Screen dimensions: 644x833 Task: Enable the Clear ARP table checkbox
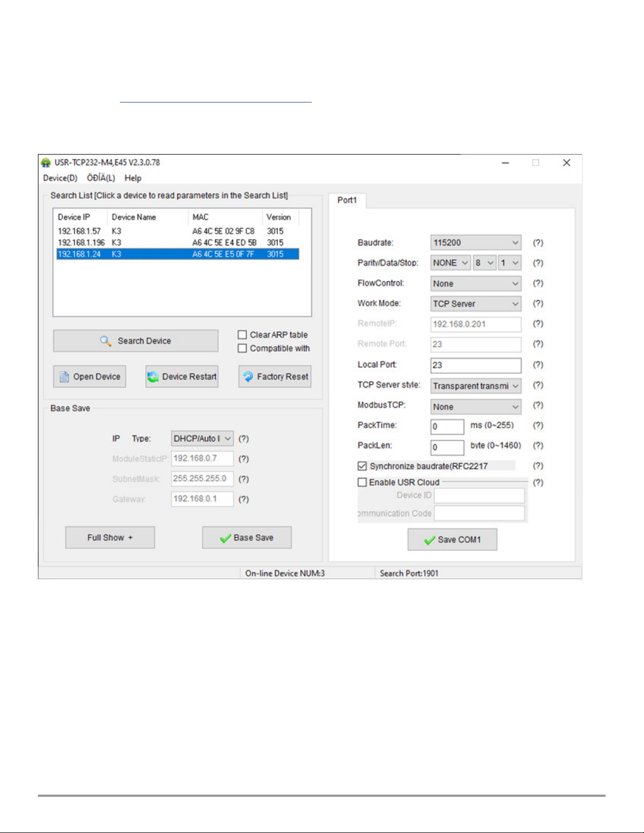click(242, 335)
